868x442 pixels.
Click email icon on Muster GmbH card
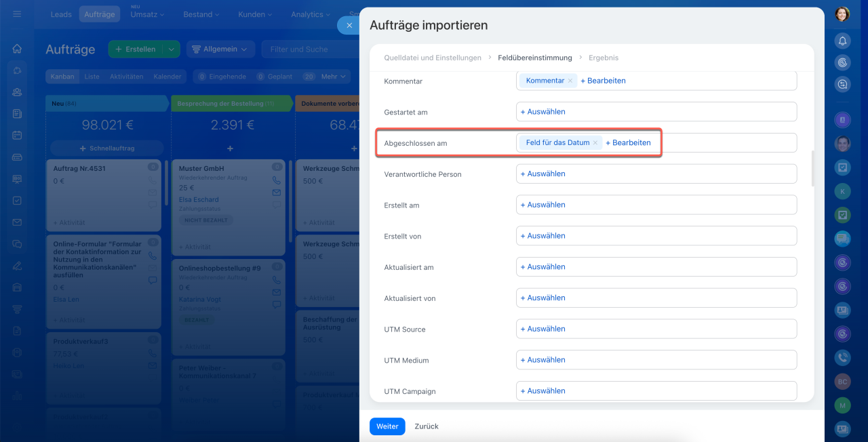276,193
